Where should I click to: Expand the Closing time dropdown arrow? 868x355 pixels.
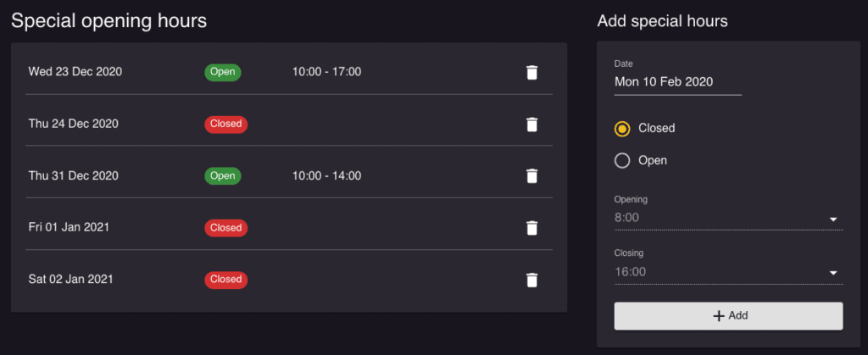[833, 273]
